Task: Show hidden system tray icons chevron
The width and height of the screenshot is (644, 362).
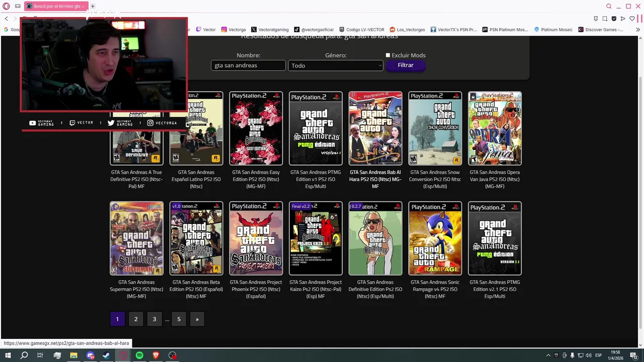Action: [x=548, y=355]
